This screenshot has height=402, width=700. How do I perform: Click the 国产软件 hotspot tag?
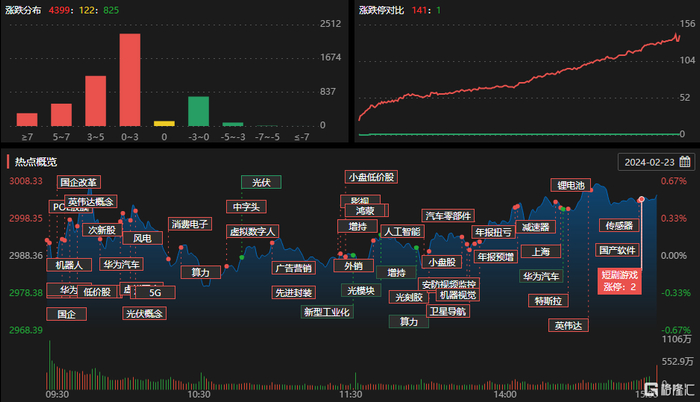617,250
